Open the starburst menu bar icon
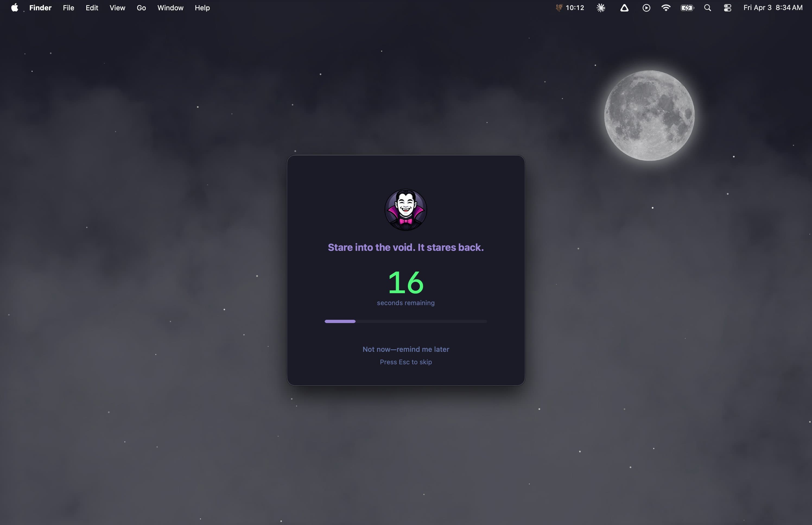The height and width of the screenshot is (525, 812). [601, 8]
